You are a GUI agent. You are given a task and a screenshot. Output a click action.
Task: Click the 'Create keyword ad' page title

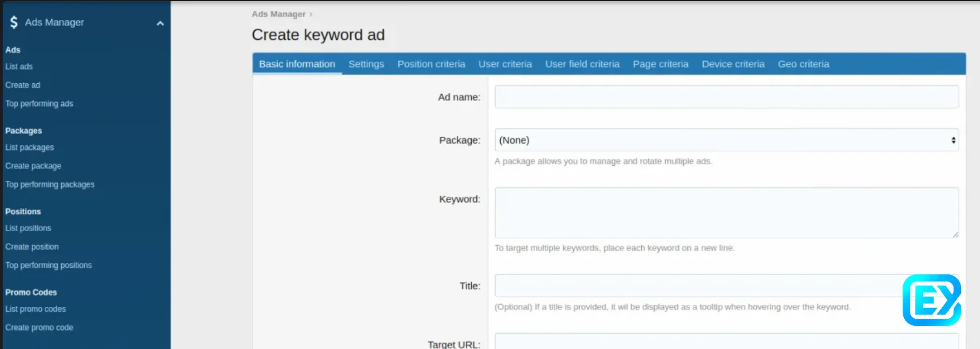[318, 35]
